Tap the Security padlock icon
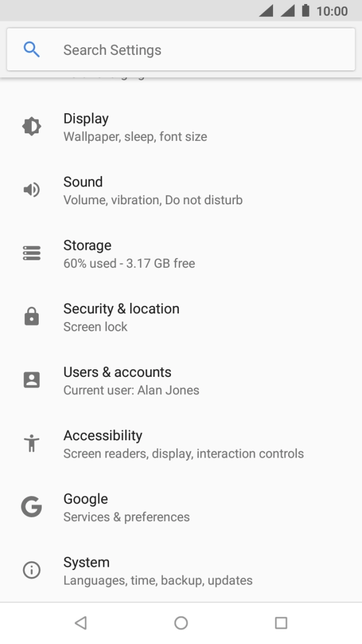This screenshot has height=644, width=362. (x=31, y=317)
